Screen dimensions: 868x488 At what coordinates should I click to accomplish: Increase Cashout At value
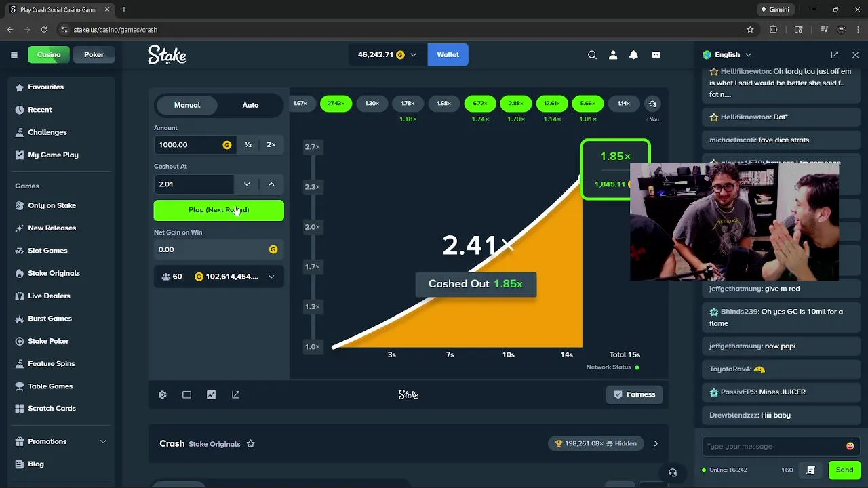(271, 184)
